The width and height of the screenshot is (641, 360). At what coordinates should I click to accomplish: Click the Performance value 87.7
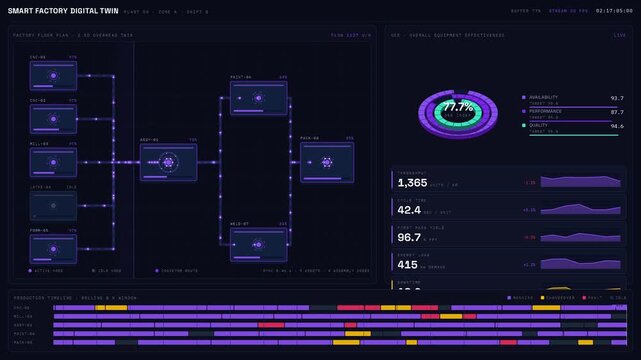pyautogui.click(x=617, y=112)
